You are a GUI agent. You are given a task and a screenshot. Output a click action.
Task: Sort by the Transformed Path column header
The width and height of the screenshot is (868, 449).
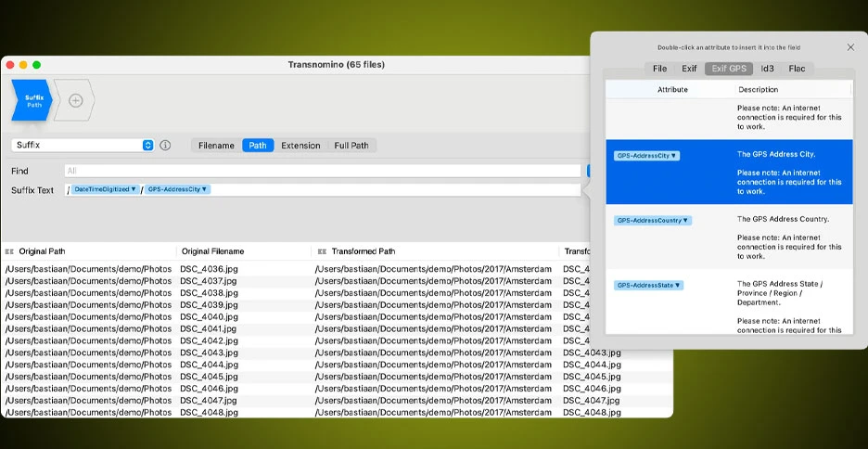tap(364, 251)
